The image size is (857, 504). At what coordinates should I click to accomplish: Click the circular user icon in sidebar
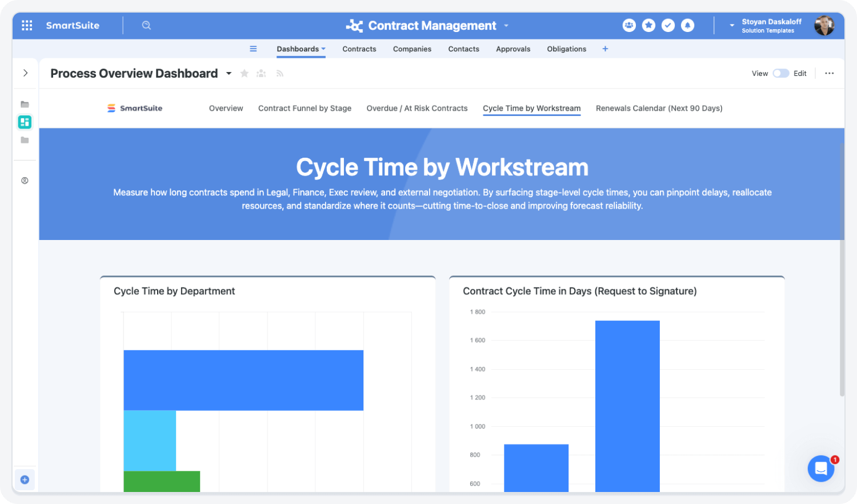pyautogui.click(x=25, y=181)
